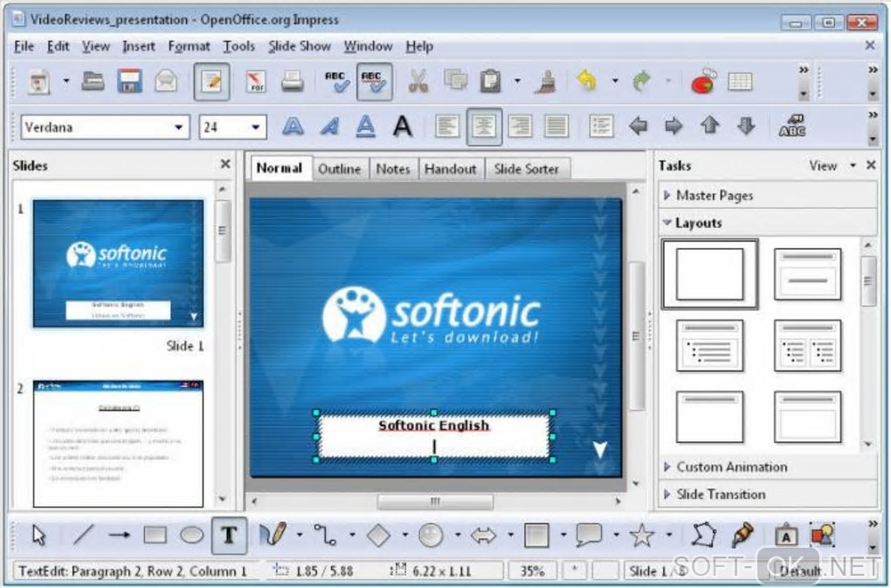Align text left
This screenshot has height=588, width=891.
tap(447, 126)
